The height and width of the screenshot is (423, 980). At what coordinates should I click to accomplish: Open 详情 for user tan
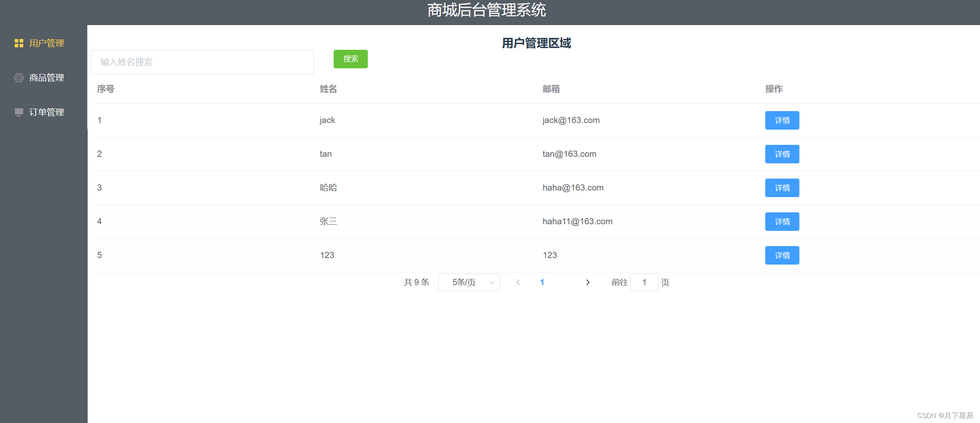coord(782,154)
